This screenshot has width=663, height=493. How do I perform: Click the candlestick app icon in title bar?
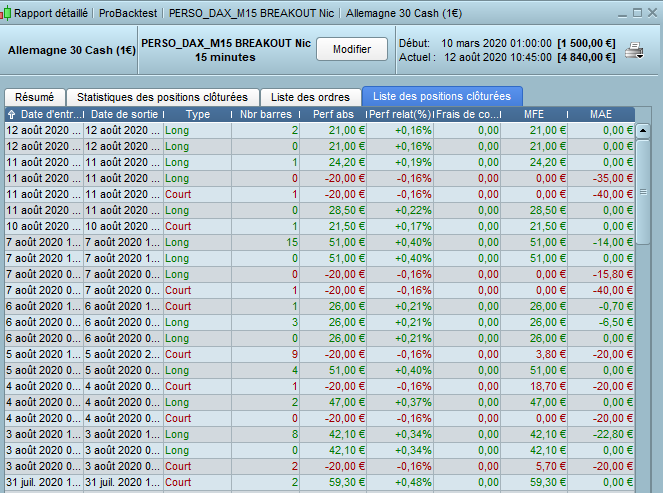coord(5,14)
